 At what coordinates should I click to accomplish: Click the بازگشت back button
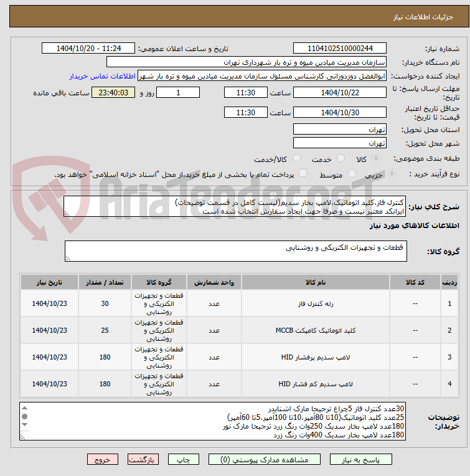143,460
